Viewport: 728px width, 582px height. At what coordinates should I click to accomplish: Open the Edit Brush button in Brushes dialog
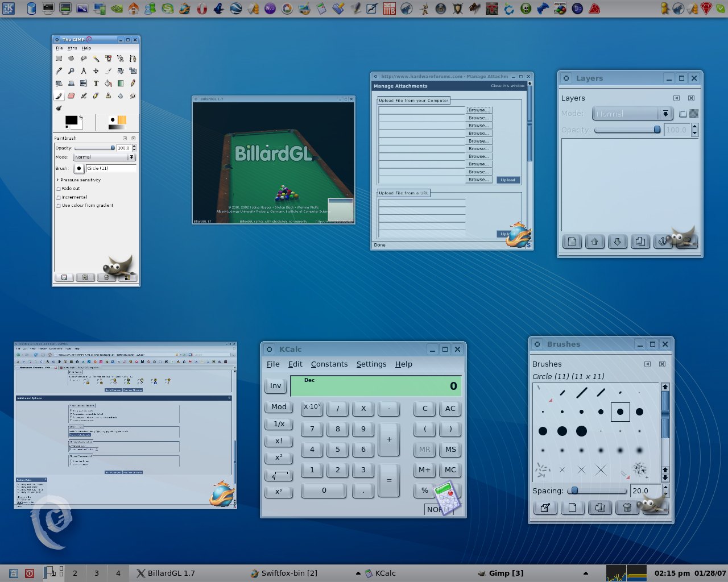point(545,508)
